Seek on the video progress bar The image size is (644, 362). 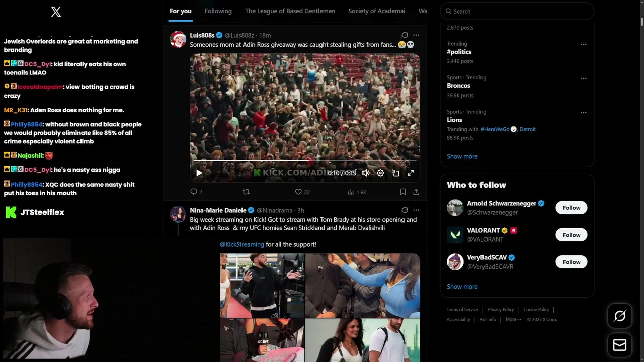(304, 161)
